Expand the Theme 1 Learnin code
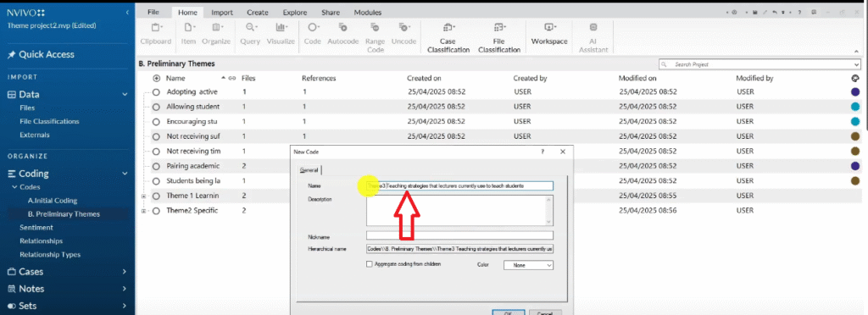 point(144,196)
